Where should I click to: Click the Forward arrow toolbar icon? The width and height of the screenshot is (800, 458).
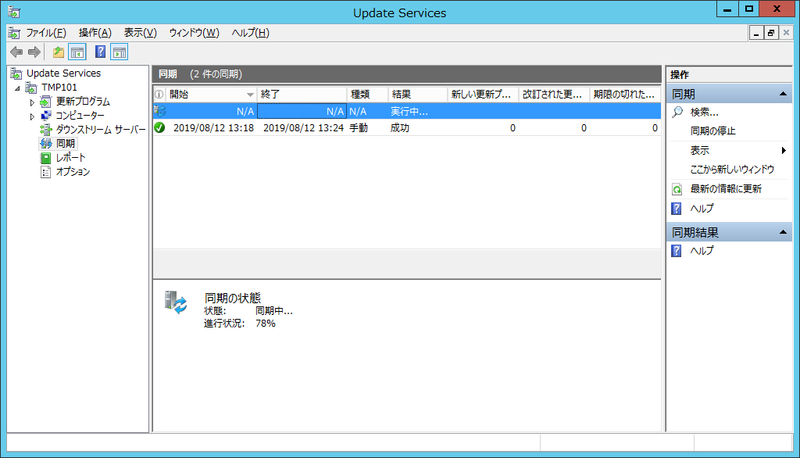(x=34, y=52)
